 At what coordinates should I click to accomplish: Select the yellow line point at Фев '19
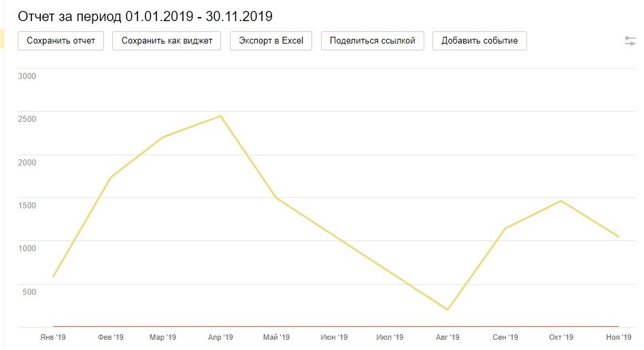110,178
